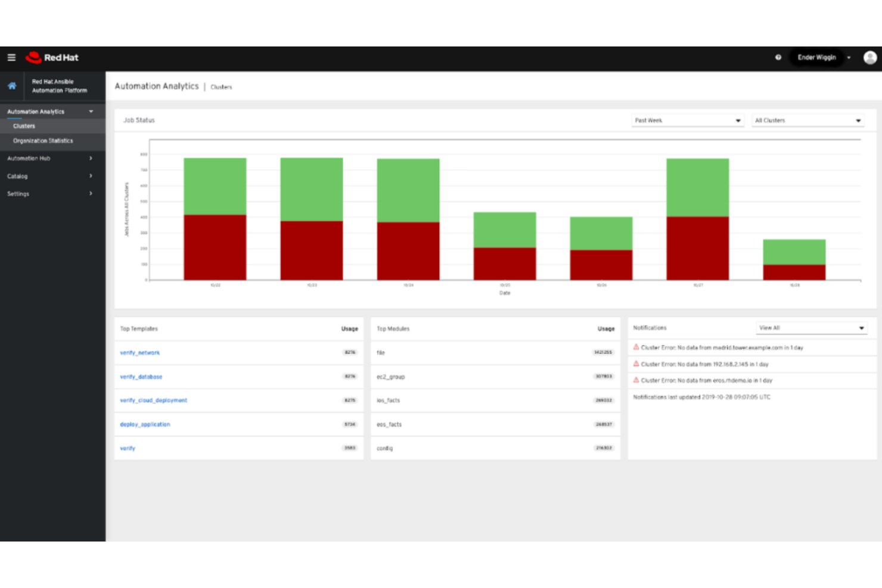This screenshot has width=882, height=588.
Task: Click the ec2_group module row
Action: pos(495,377)
